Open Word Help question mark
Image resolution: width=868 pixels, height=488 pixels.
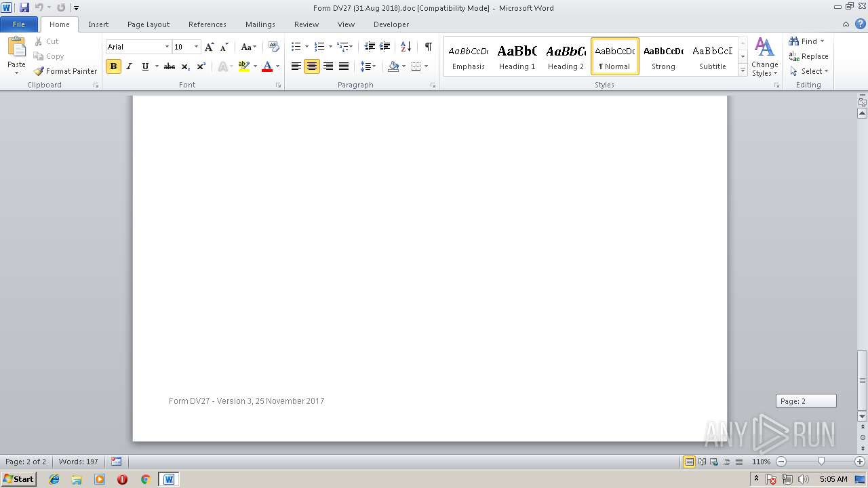[861, 24]
